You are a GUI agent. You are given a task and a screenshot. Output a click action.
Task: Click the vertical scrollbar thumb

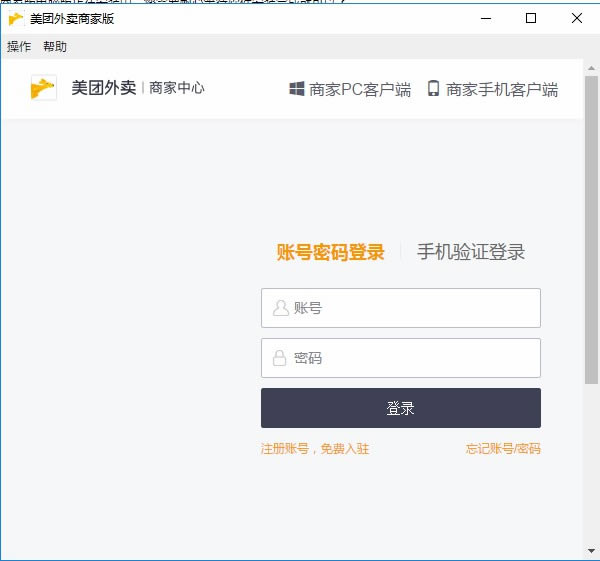point(591,230)
